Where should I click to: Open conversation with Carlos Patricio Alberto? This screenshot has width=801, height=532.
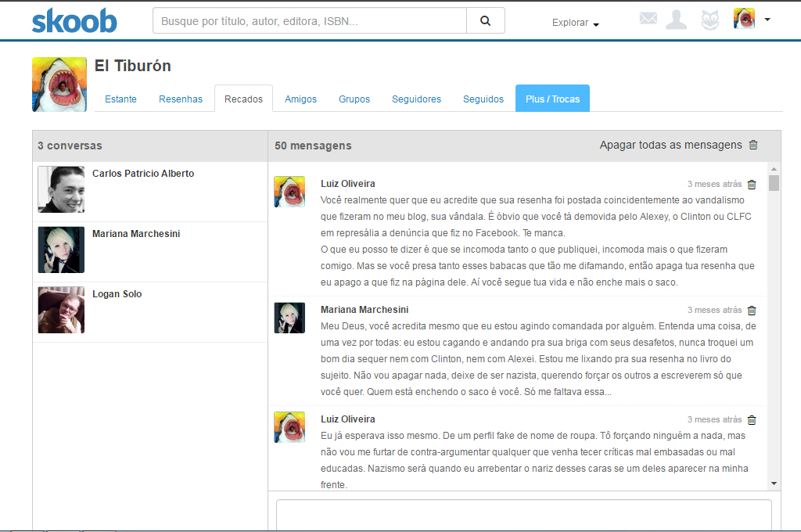coord(150,192)
